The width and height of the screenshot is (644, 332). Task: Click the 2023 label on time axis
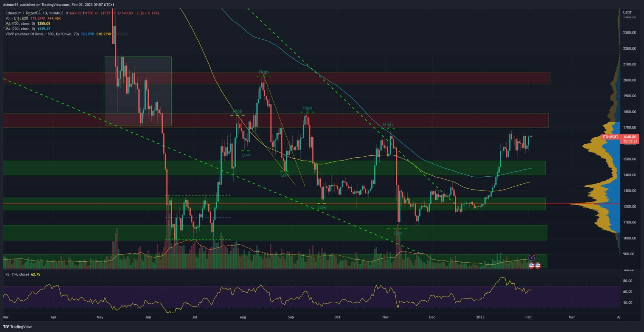point(480,317)
